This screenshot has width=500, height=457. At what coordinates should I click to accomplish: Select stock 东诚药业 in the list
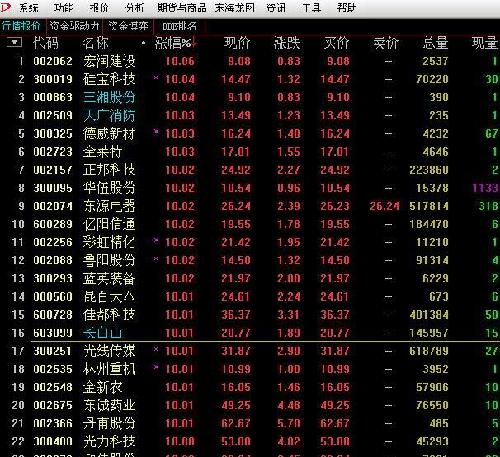[109, 405]
